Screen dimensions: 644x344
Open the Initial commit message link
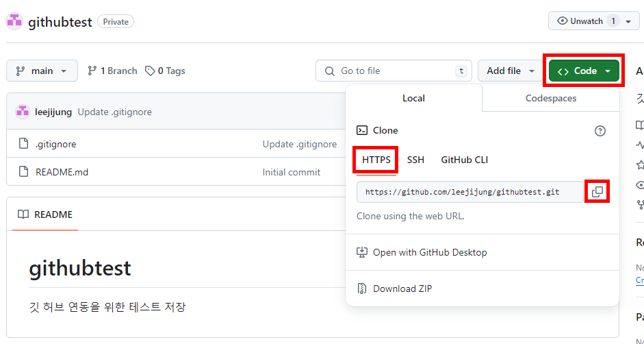pos(291,172)
